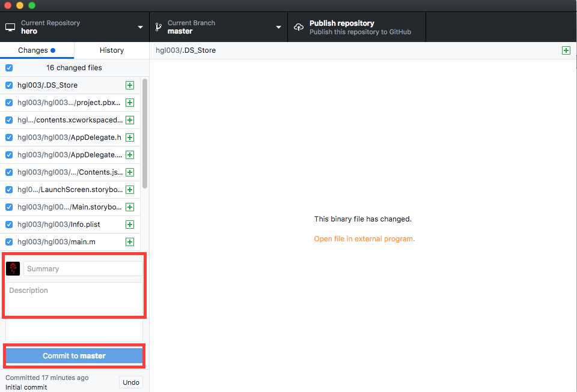
Task: Switch to the Changes tab
Action: (x=37, y=50)
